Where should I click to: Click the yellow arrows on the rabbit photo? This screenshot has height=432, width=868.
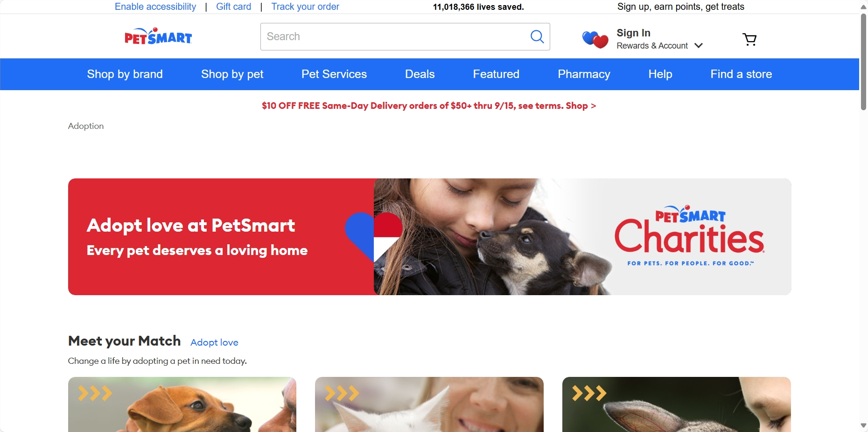point(589,393)
